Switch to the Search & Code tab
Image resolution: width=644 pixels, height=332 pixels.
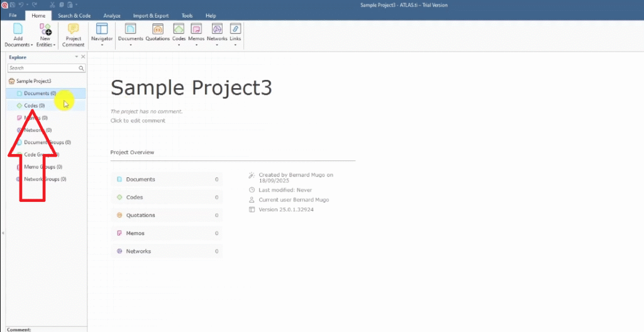[x=74, y=15]
